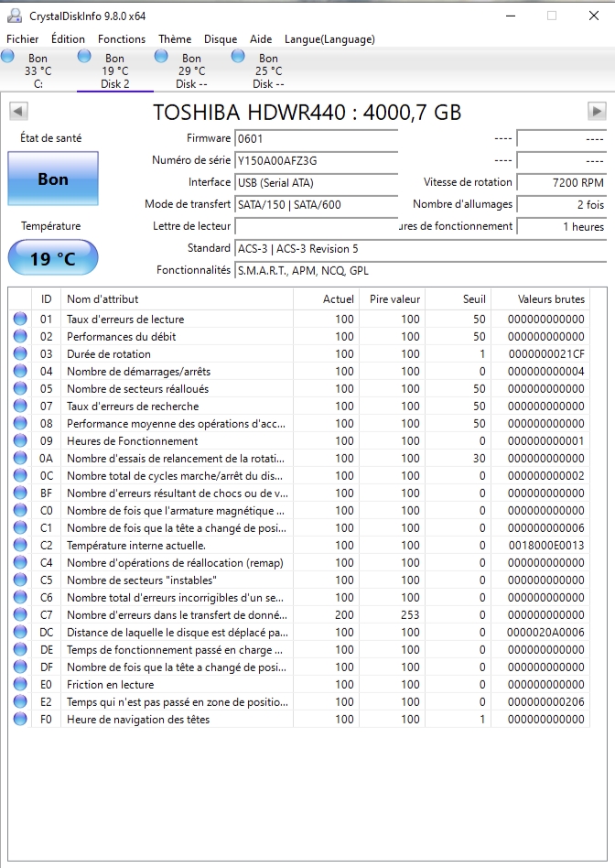The width and height of the screenshot is (615, 868).
Task: Select the disk tab showing 25 °C
Action: point(268,71)
